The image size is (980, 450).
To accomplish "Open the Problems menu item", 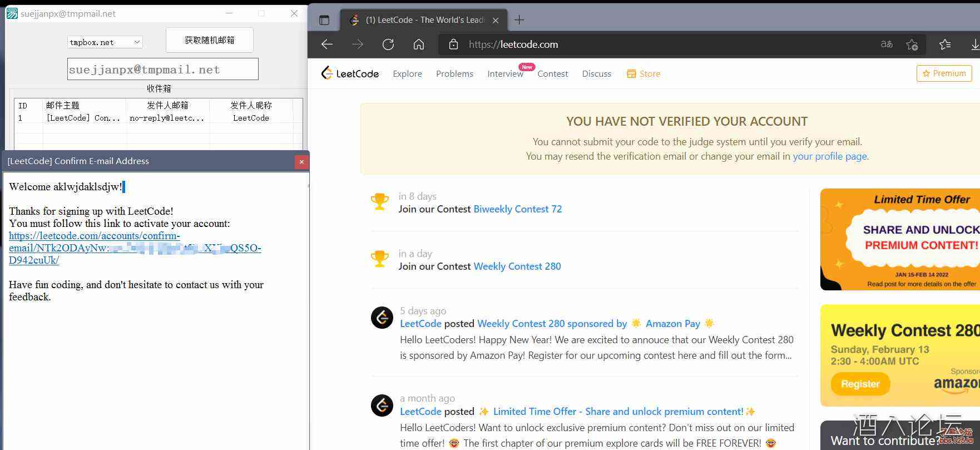I will tap(454, 73).
